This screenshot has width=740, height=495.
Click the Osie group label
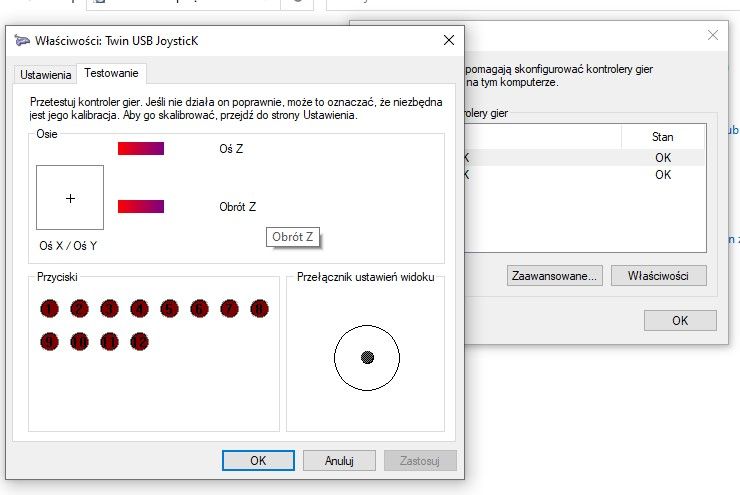47,134
